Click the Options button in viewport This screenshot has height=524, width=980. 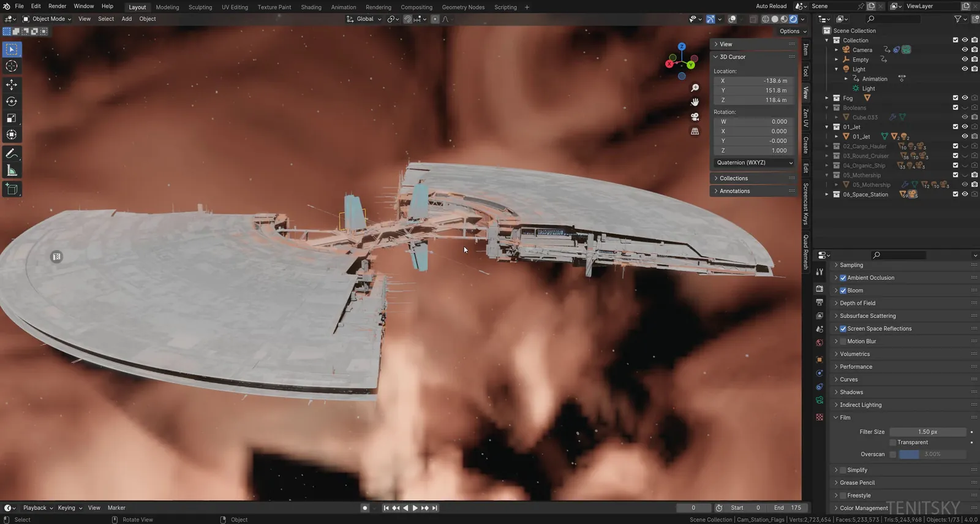[793, 31]
